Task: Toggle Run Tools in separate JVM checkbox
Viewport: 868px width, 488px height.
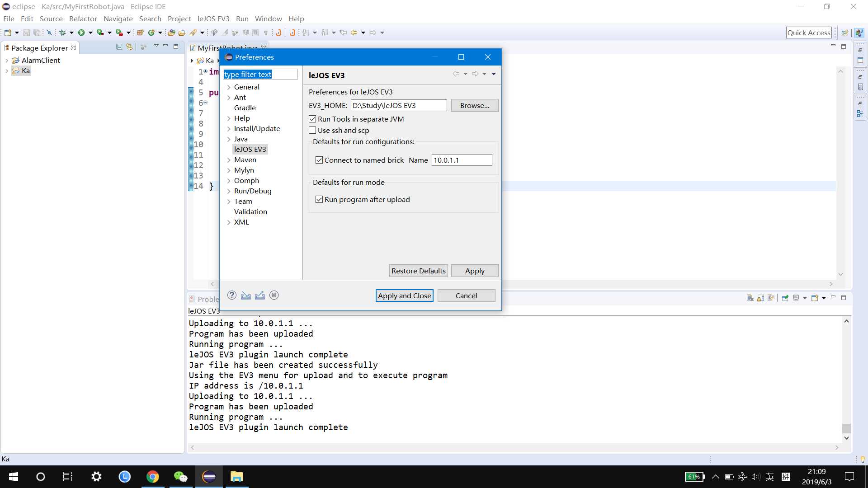Action: pos(312,119)
